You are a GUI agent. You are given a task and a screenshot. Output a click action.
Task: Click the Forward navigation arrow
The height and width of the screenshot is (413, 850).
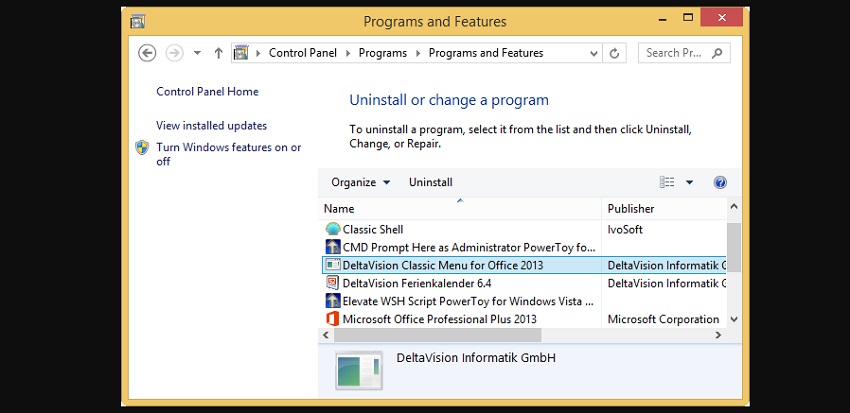(174, 53)
